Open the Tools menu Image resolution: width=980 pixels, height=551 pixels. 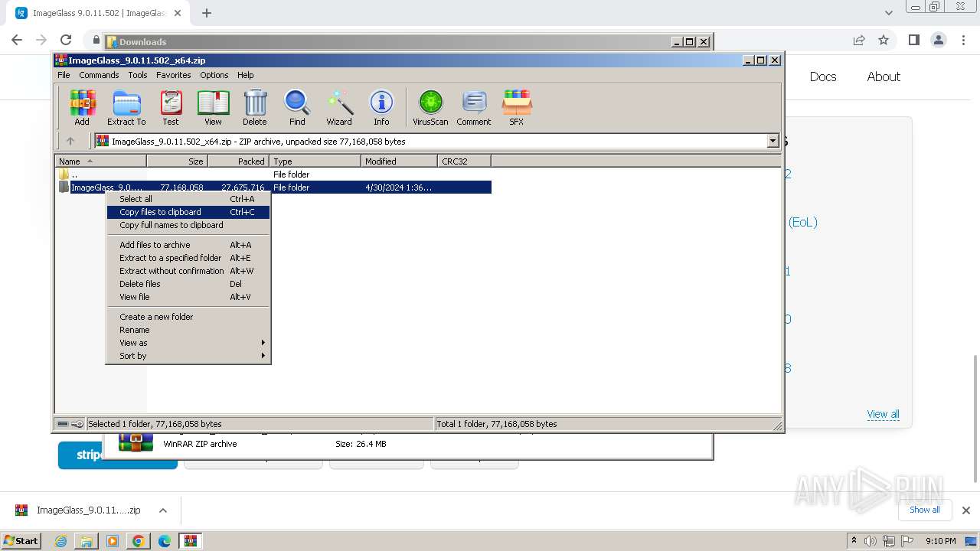(138, 75)
